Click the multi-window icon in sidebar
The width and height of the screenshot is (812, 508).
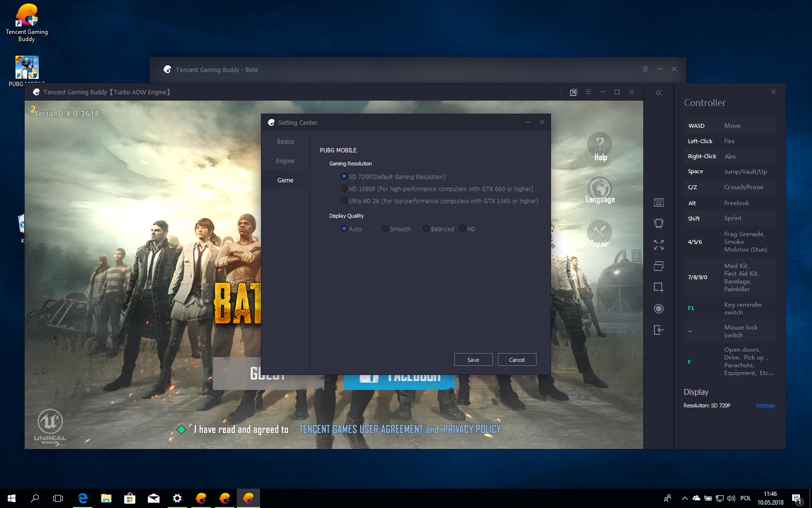click(658, 266)
